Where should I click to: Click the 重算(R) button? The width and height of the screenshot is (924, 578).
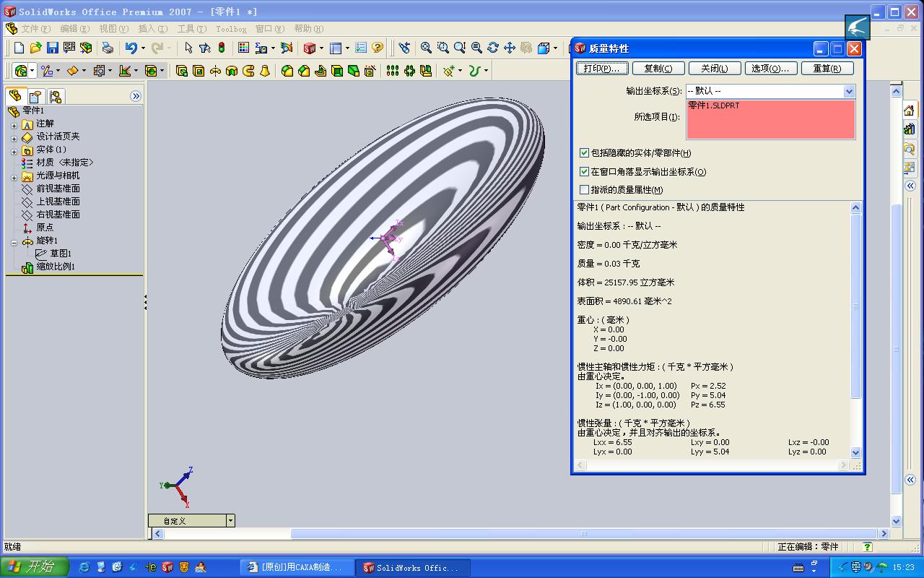pyautogui.click(x=827, y=69)
